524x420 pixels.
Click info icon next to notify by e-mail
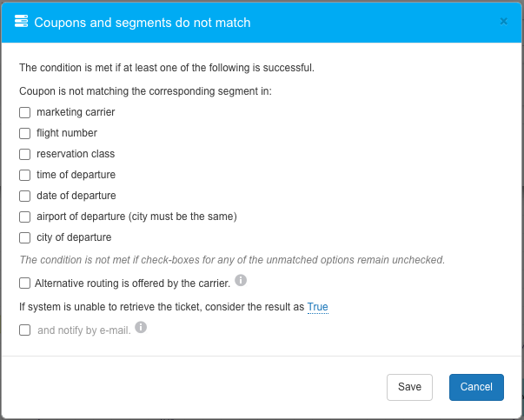point(141,328)
